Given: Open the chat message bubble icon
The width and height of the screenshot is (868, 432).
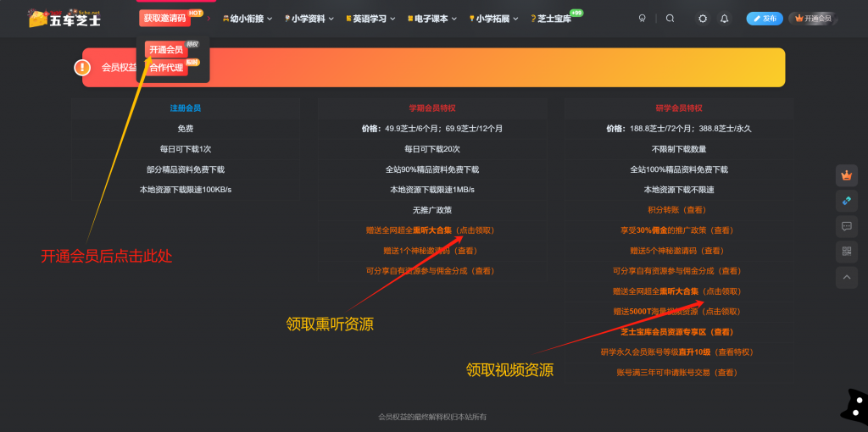Looking at the screenshot, I should (x=845, y=226).
